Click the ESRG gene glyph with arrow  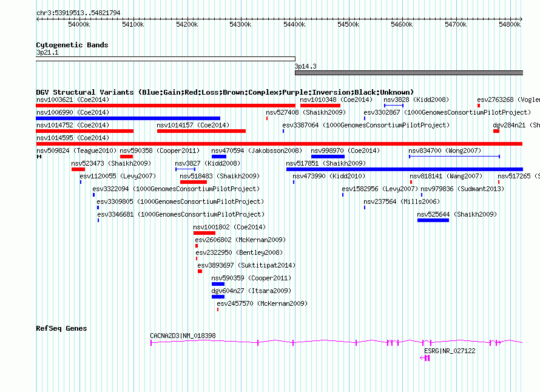425,358
